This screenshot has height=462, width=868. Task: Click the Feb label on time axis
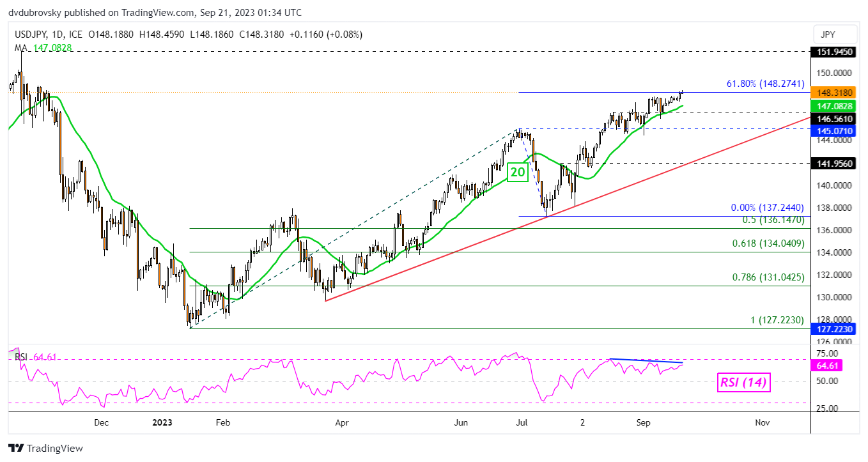tap(223, 422)
